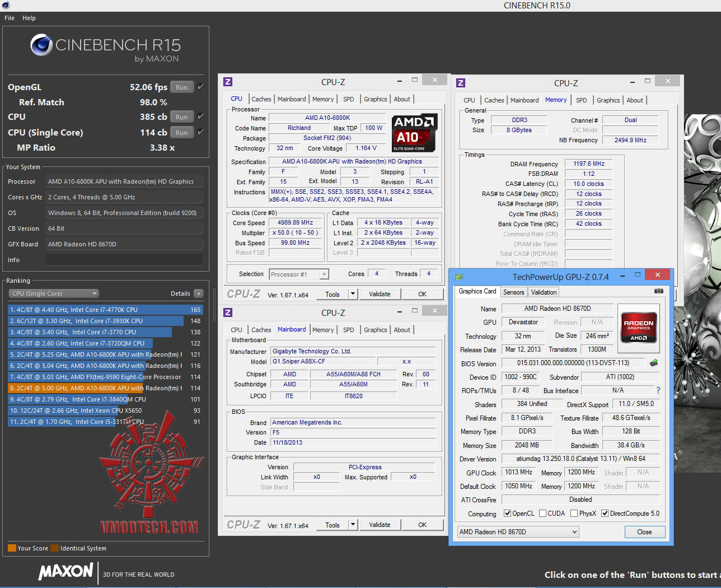Open ranking Details arrow button
Viewport: 721px width, 588px height.
coord(199,293)
